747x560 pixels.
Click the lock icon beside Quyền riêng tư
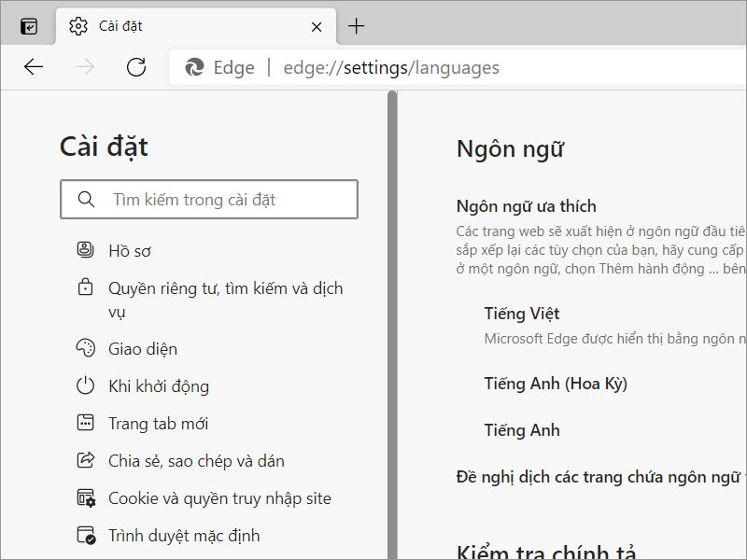pyautogui.click(x=85, y=287)
